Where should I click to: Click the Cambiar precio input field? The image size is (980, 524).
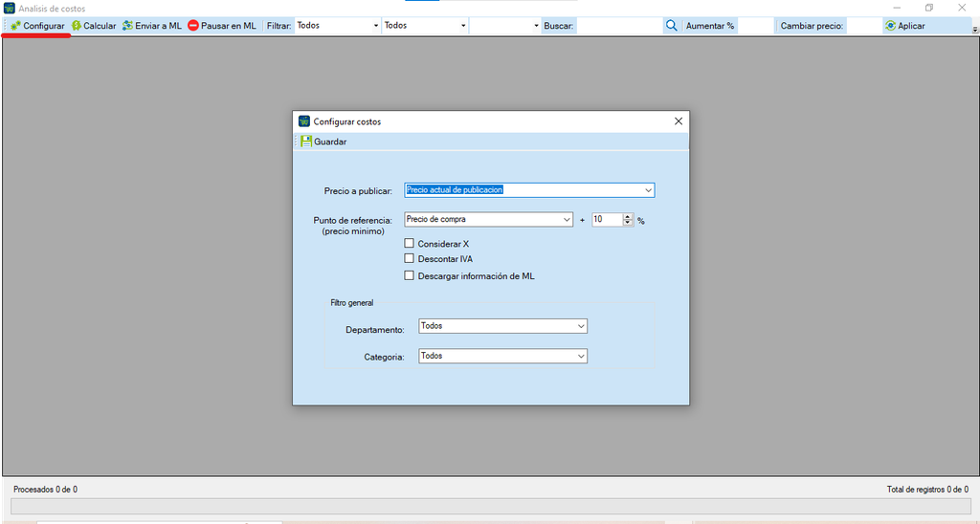tap(863, 26)
